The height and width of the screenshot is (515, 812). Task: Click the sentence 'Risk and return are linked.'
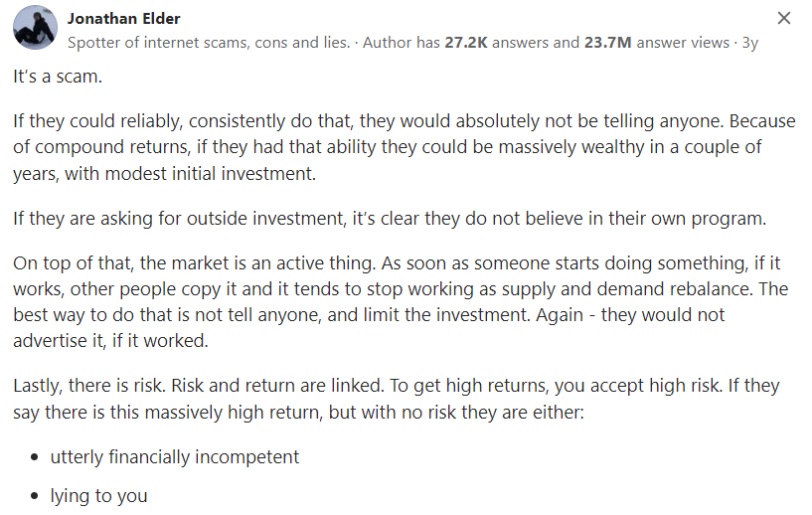tap(277, 386)
